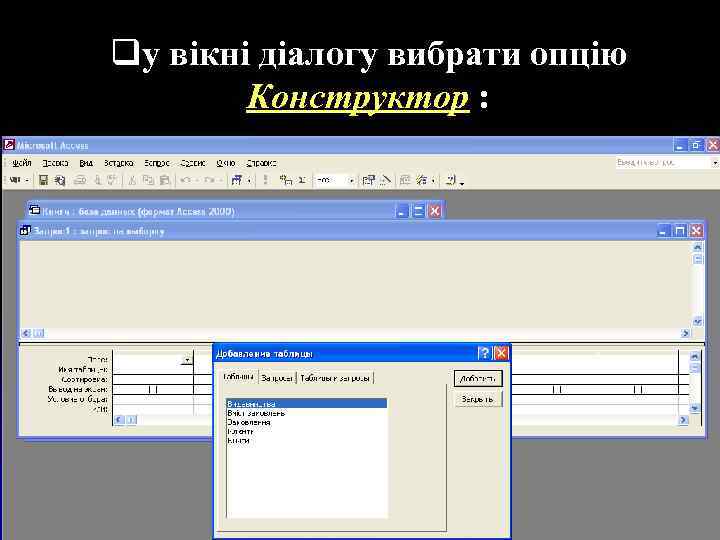
Task: Open the help question box dropdown arrow
Action: pos(715,163)
